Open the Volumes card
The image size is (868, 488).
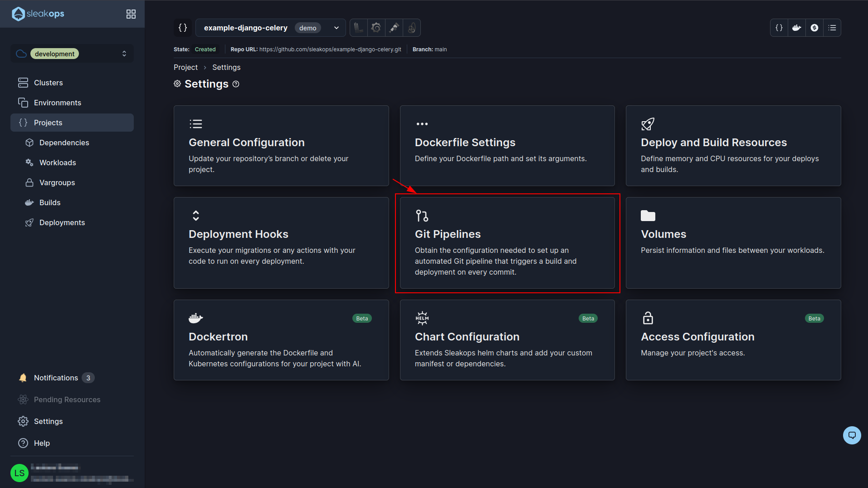(x=733, y=243)
